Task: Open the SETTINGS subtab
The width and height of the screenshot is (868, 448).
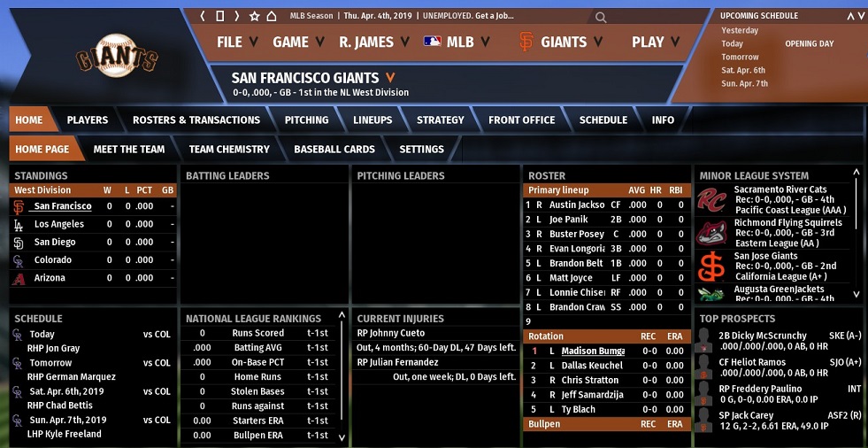Action: point(421,149)
